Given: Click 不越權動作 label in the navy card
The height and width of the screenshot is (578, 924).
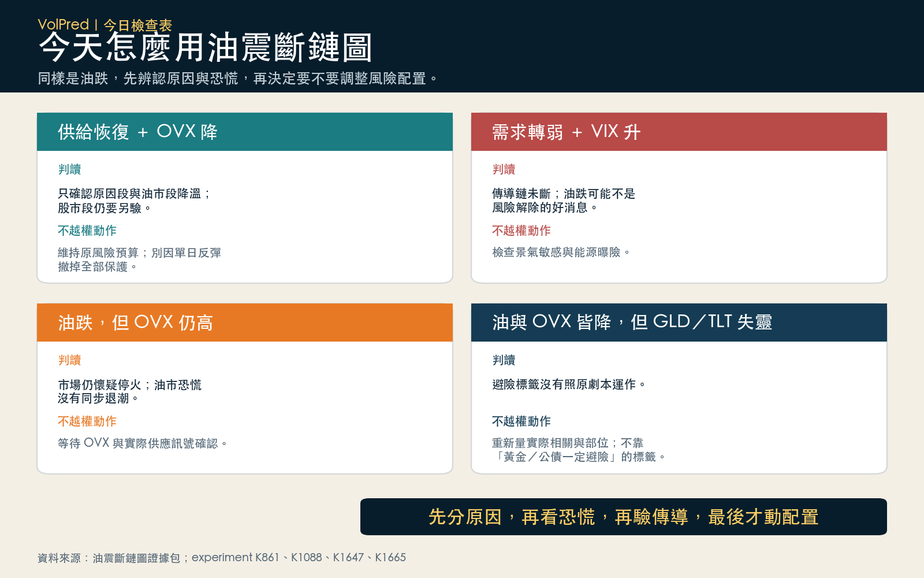Looking at the screenshot, I should click(x=521, y=421).
